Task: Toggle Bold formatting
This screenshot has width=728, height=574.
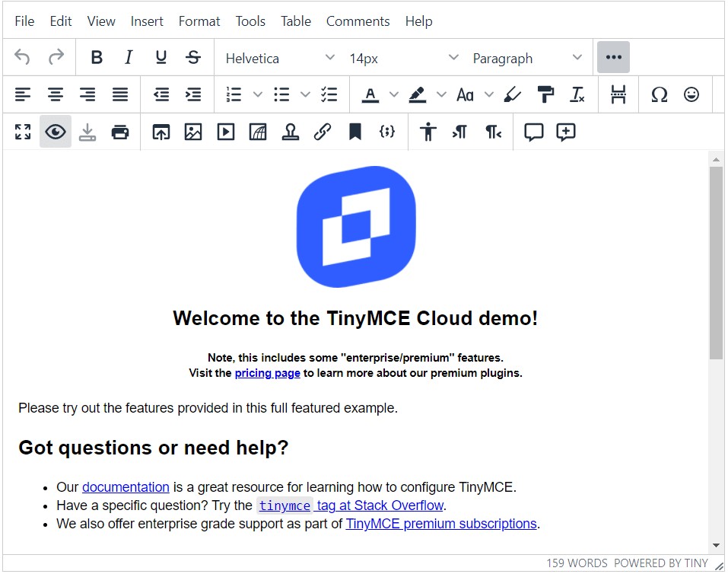Action: click(97, 58)
